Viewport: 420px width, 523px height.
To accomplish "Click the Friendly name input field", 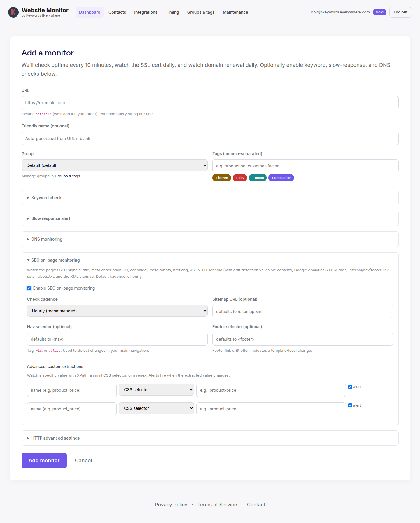I will click(210, 139).
